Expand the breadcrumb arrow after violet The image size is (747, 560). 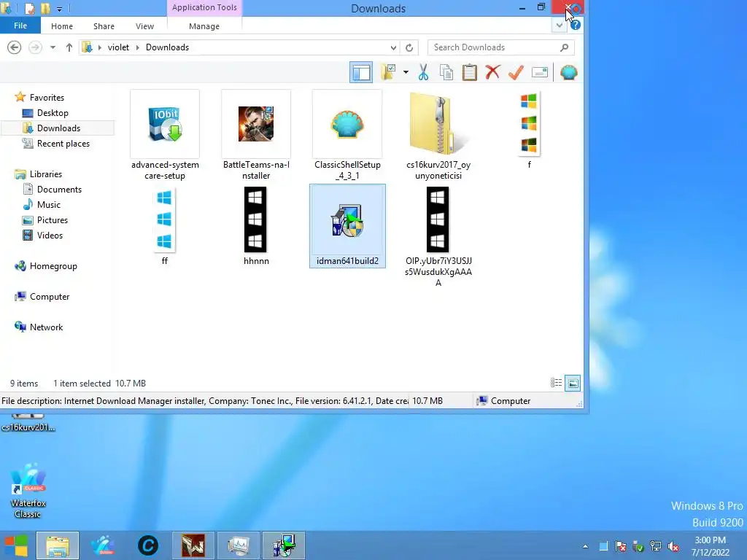138,47
